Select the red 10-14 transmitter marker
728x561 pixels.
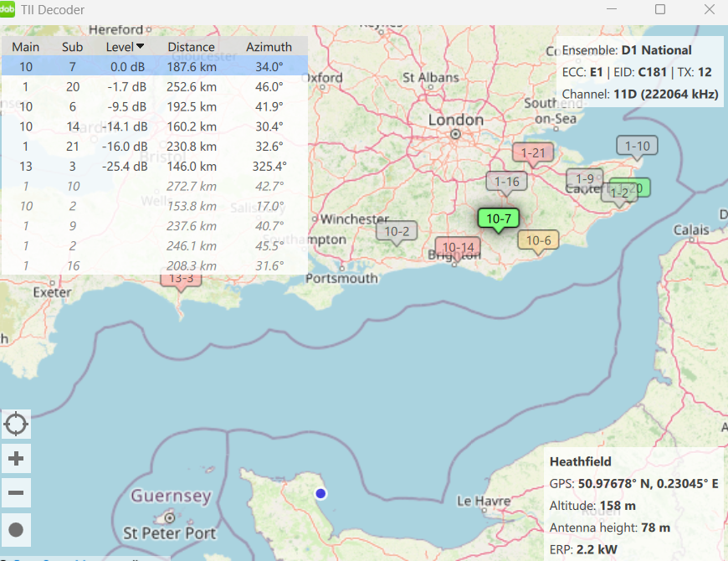click(459, 246)
